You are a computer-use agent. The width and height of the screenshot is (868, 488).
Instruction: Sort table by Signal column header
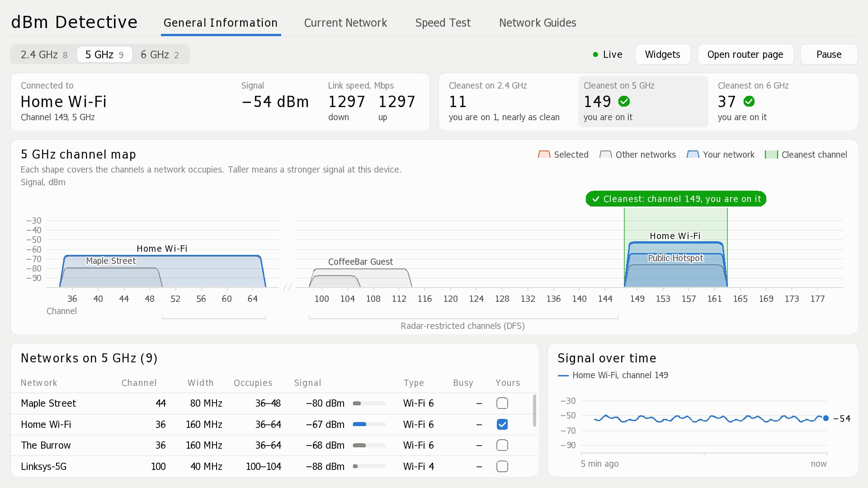(307, 383)
